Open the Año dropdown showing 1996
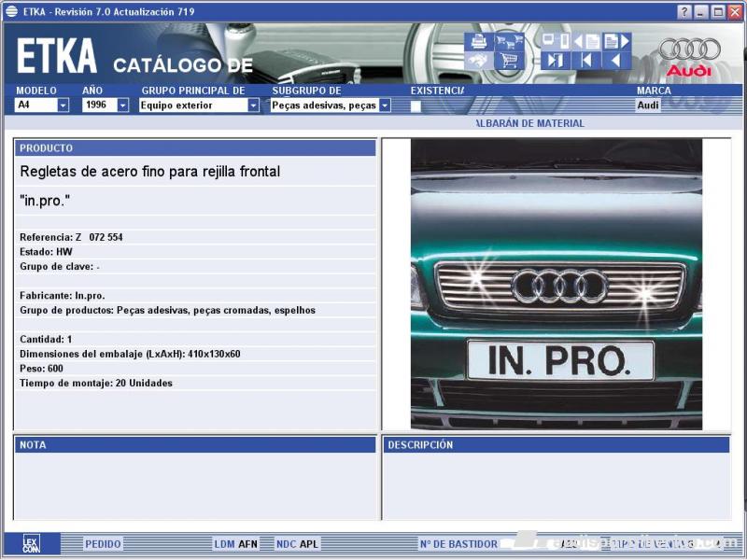This screenshot has width=747, height=560. (106, 105)
